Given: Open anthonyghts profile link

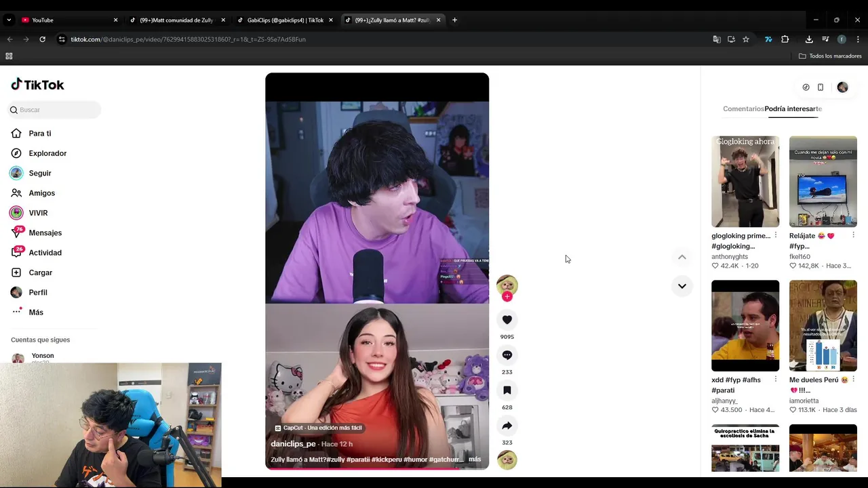Looking at the screenshot, I should [730, 257].
